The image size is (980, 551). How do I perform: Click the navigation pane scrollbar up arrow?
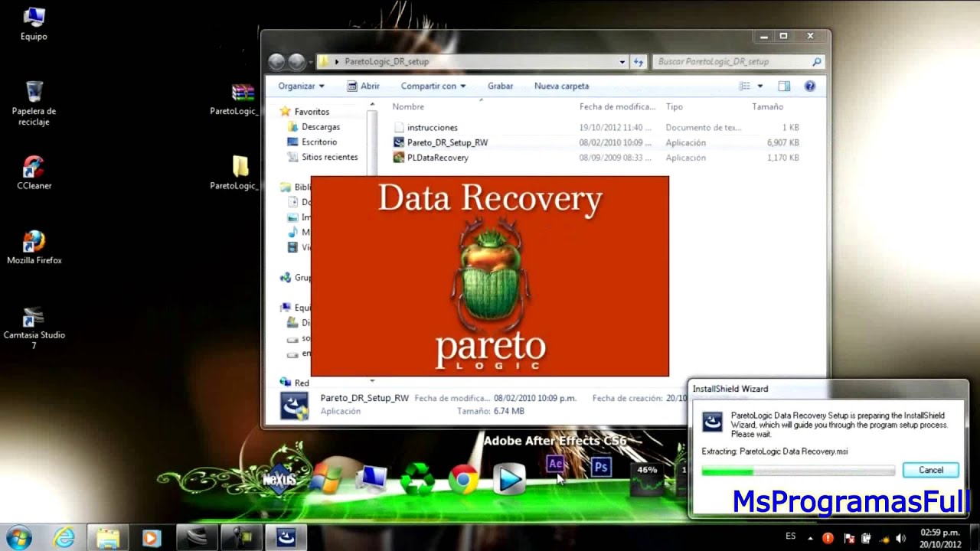tap(372, 105)
